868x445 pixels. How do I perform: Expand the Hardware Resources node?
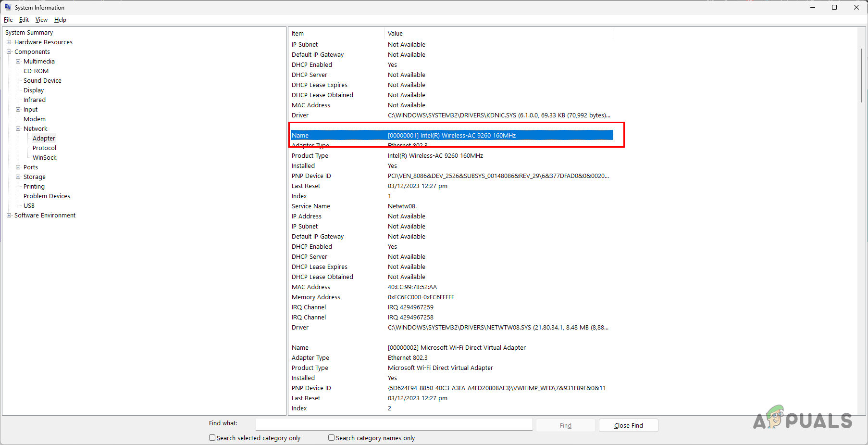tap(9, 42)
